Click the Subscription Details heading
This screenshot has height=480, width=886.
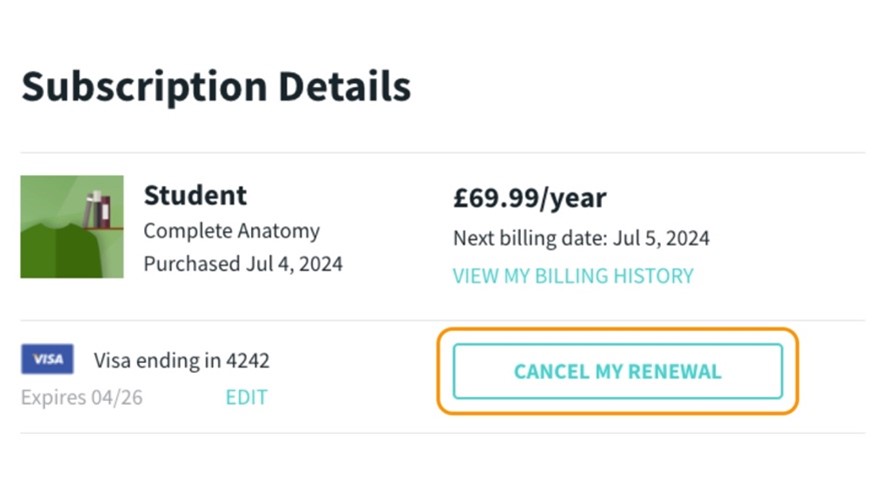[x=216, y=87]
